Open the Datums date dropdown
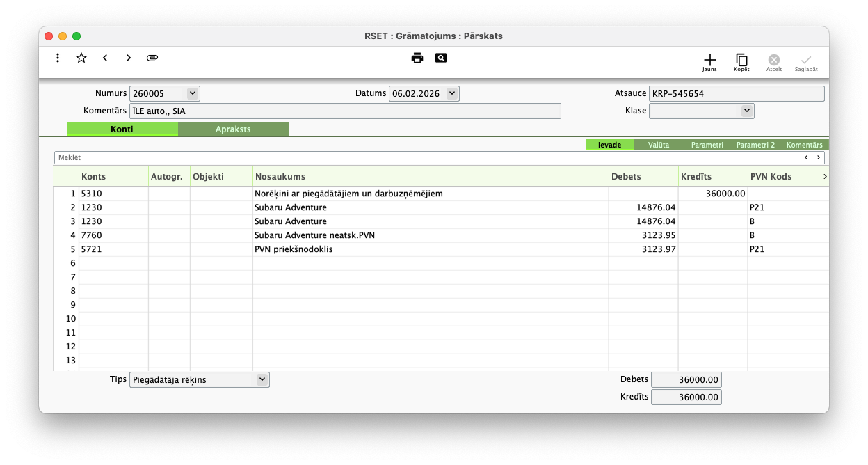This screenshot has width=868, height=465. pyautogui.click(x=452, y=93)
